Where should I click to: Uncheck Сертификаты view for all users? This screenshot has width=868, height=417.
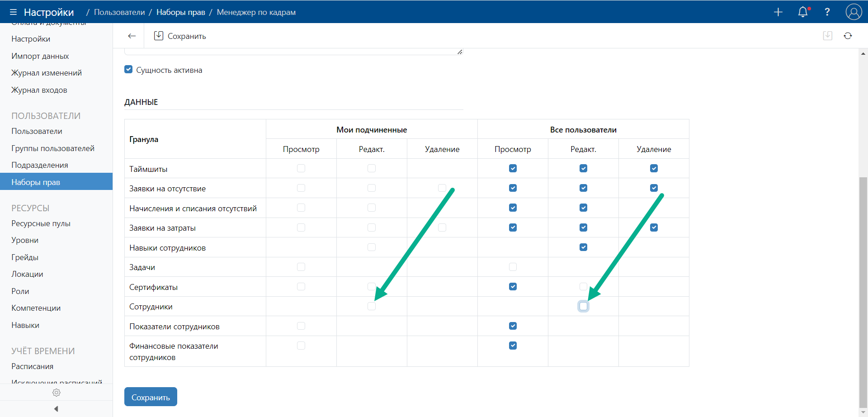513,286
